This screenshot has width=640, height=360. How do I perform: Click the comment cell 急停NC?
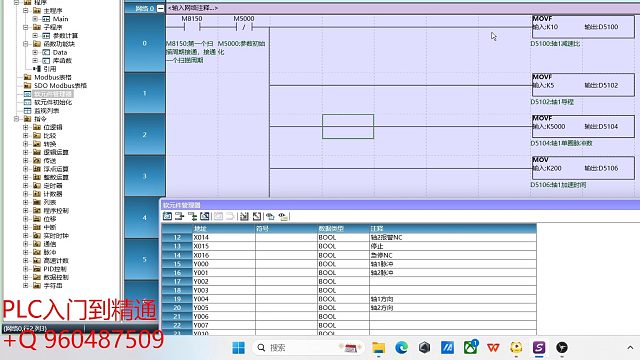tap(453, 255)
